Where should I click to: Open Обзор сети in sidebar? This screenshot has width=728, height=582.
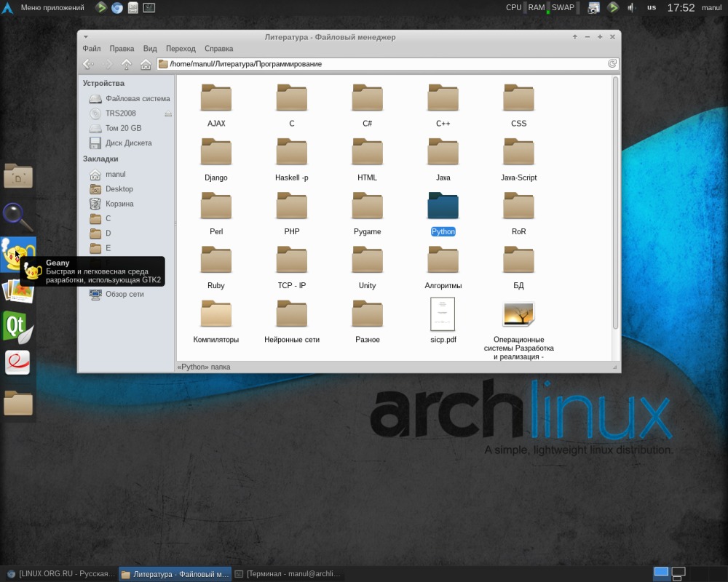[x=116, y=294]
